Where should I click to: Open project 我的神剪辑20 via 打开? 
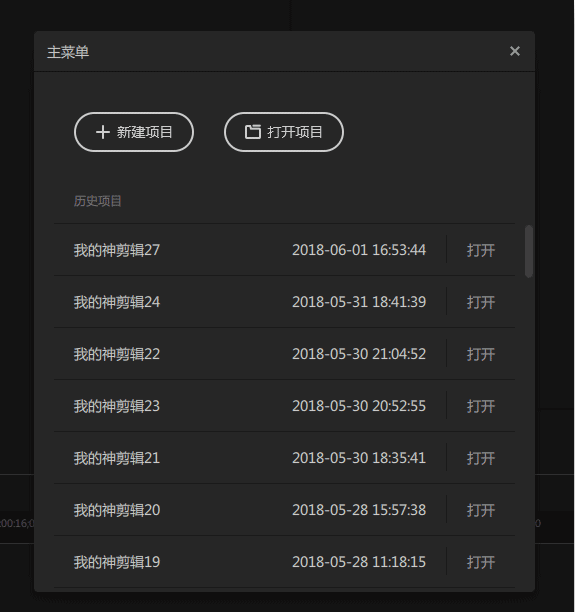coord(481,510)
